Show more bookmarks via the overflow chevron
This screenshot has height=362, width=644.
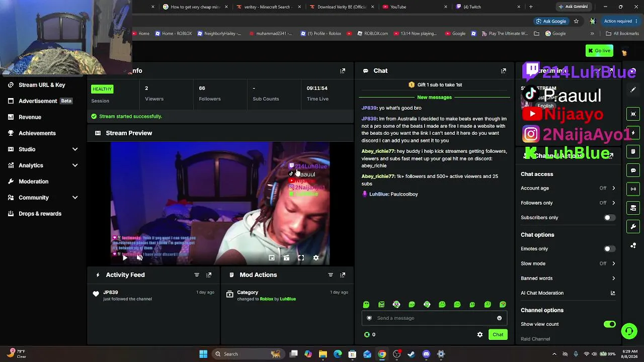[592, 34]
